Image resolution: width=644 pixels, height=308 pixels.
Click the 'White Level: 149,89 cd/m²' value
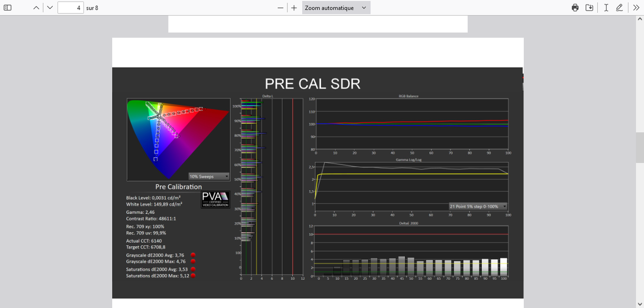click(154, 204)
